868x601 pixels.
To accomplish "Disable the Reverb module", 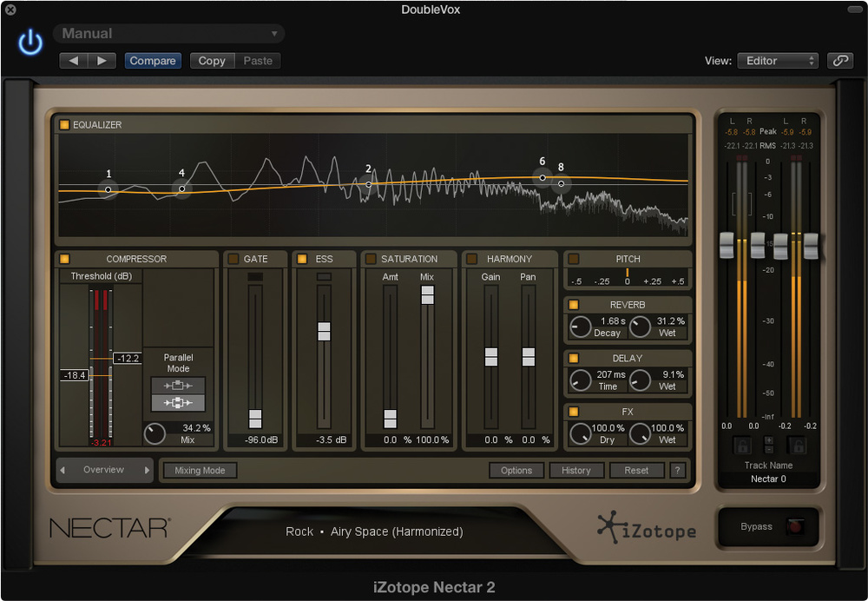I will (x=574, y=305).
